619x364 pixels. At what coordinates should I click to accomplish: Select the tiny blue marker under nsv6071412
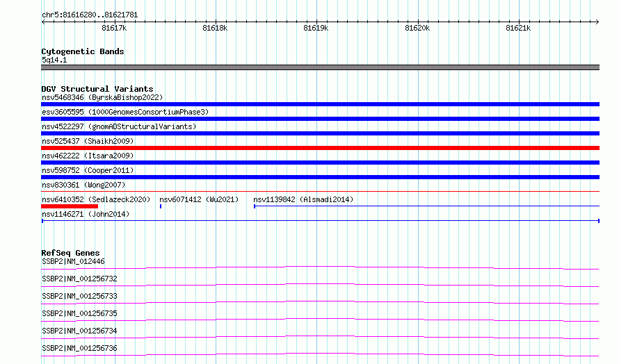pyautogui.click(x=161, y=206)
